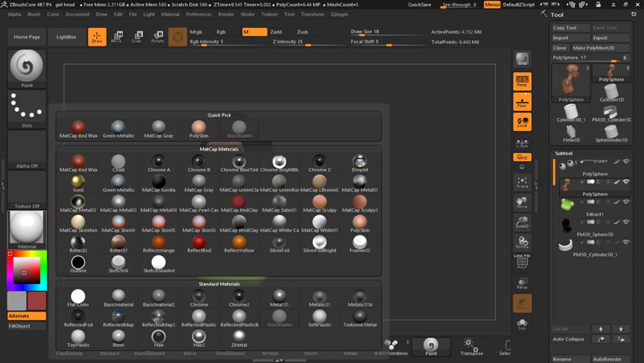Collapse the Subtool section header
The height and width of the screenshot is (363, 644).
pyautogui.click(x=563, y=153)
